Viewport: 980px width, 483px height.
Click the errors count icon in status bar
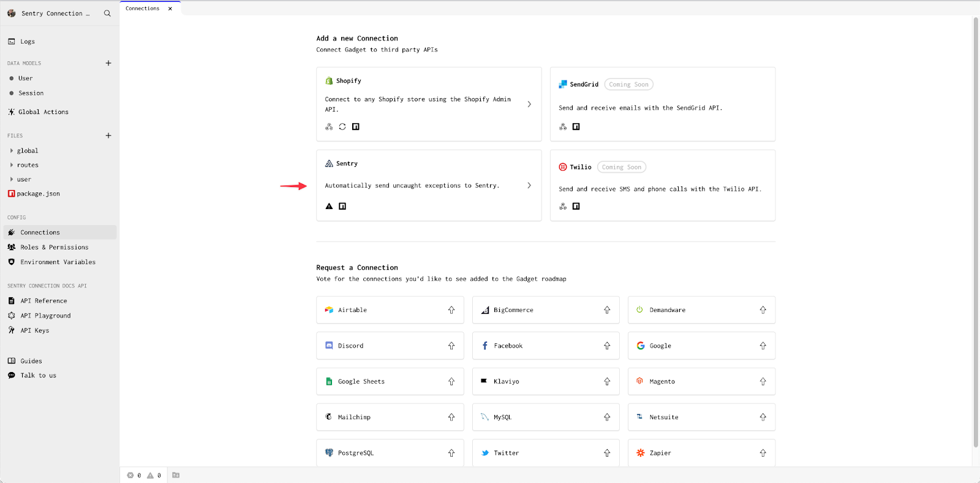(x=130, y=475)
